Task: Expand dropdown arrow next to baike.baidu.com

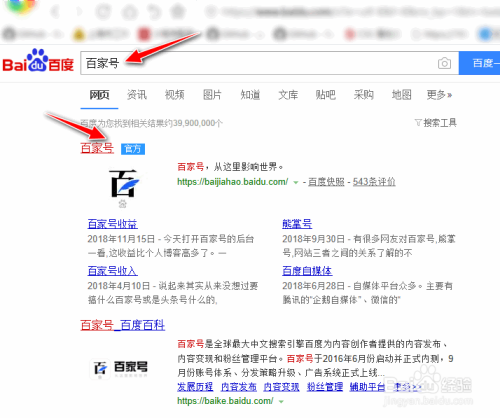Action: [x=281, y=401]
